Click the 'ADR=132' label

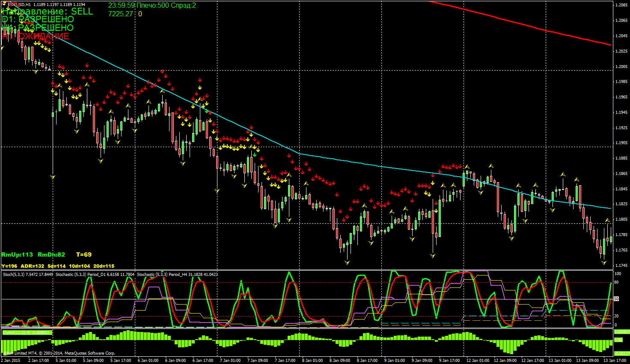point(33,266)
